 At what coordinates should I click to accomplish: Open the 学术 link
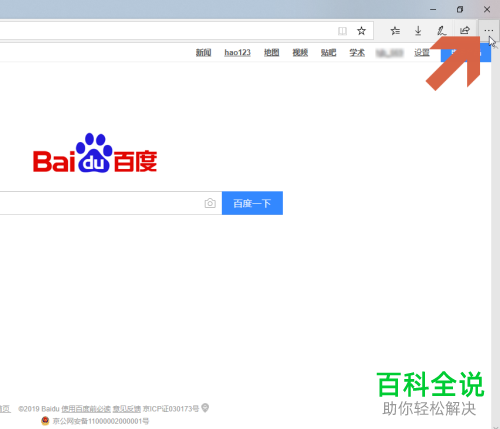tap(357, 53)
